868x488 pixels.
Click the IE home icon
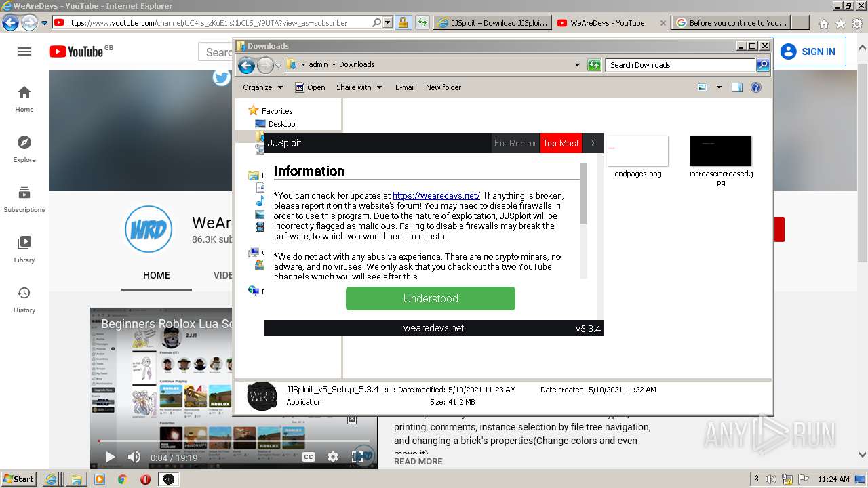823,23
